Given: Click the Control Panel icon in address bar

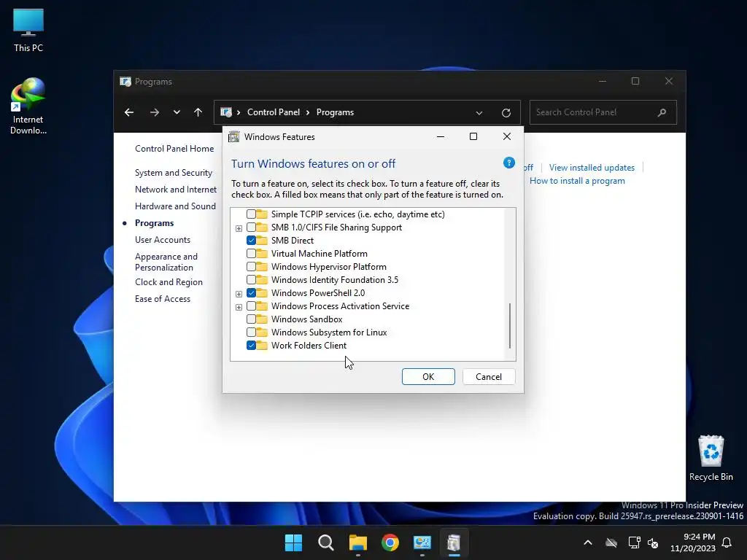Looking at the screenshot, I should coord(226,112).
